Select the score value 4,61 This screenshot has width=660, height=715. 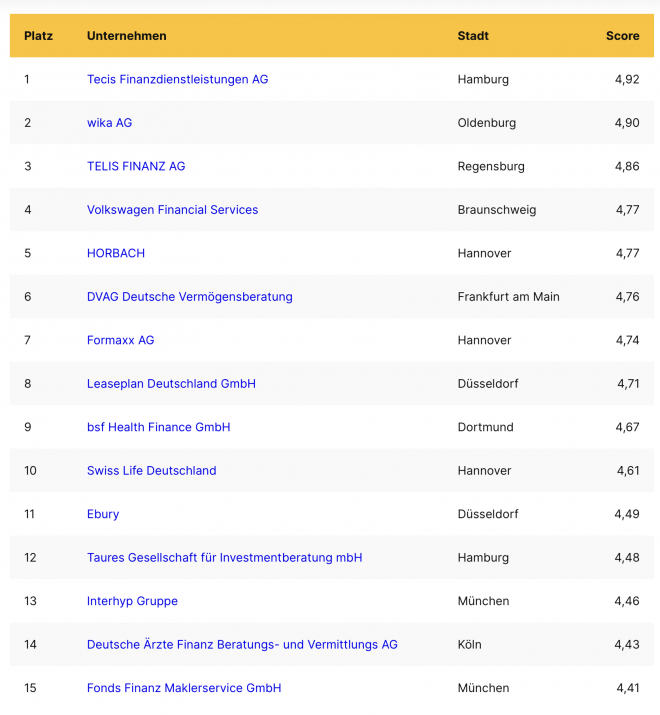628,471
